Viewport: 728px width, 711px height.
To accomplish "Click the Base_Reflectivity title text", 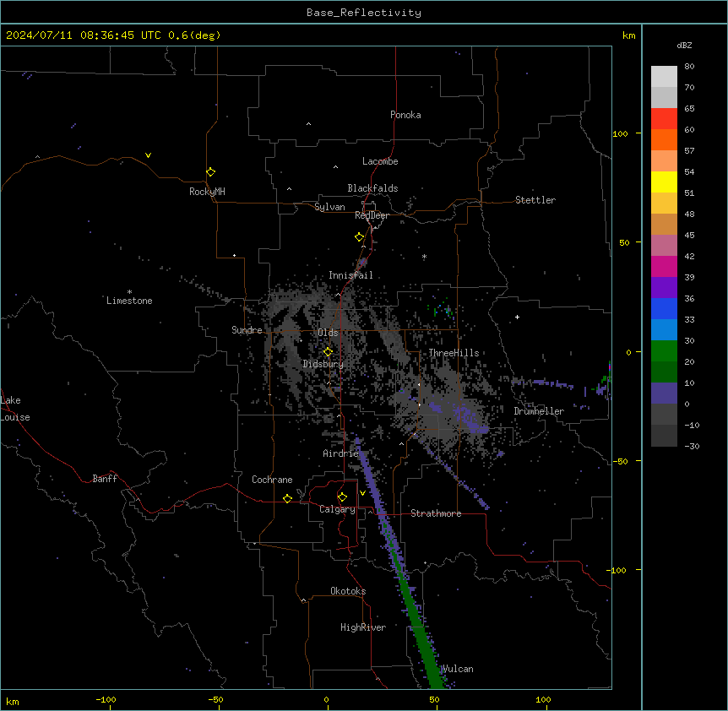I will pyautogui.click(x=364, y=13).
